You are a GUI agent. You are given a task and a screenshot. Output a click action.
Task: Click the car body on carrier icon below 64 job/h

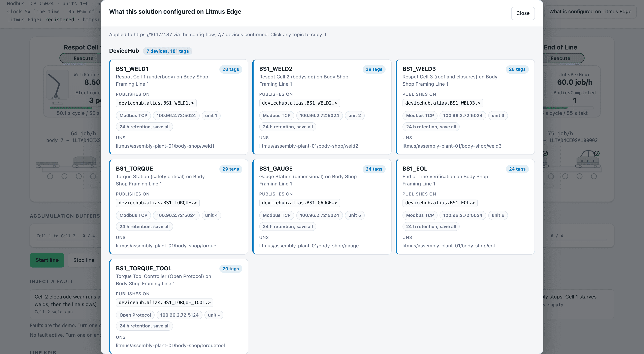click(85, 162)
